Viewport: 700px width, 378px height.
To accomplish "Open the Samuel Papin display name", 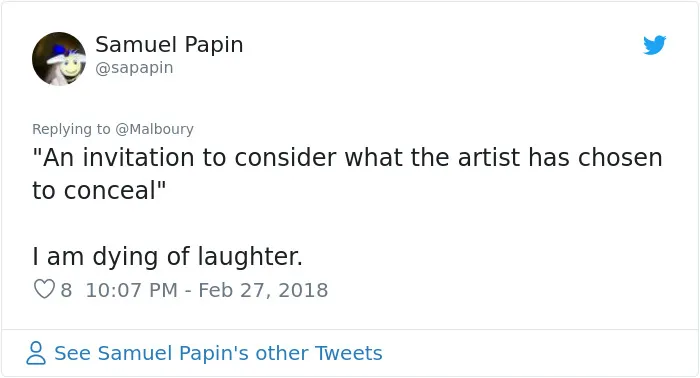I will tap(169, 45).
